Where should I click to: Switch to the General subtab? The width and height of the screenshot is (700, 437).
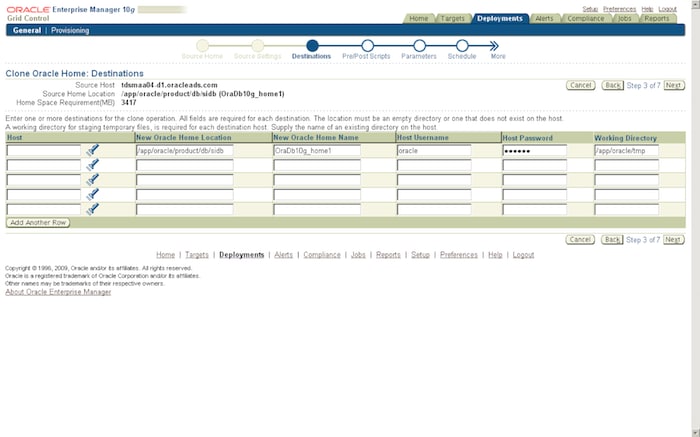click(x=27, y=30)
